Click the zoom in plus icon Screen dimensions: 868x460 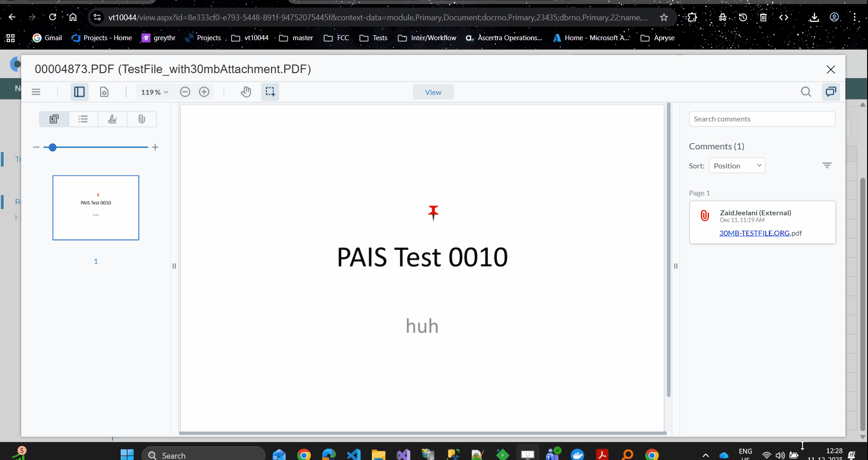pos(204,92)
